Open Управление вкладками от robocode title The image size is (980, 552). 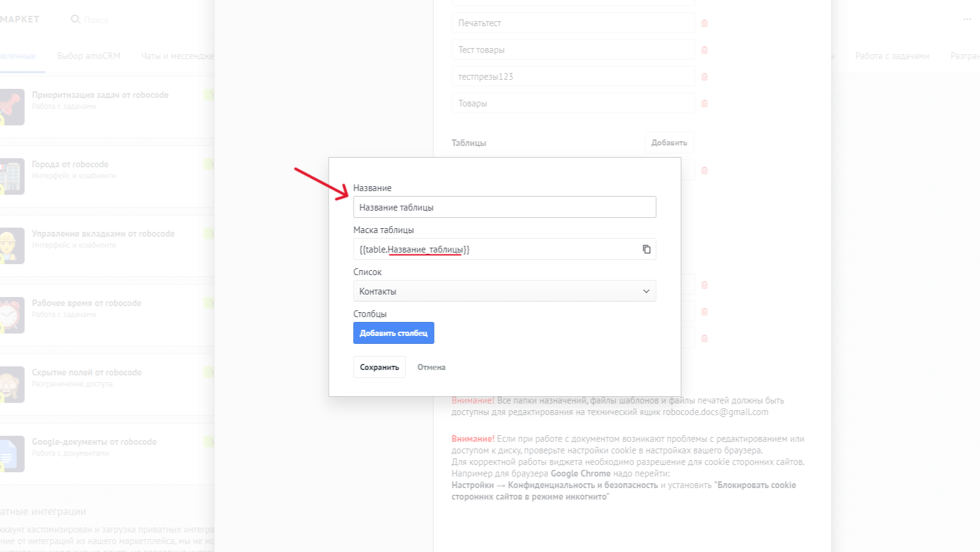pos(103,234)
